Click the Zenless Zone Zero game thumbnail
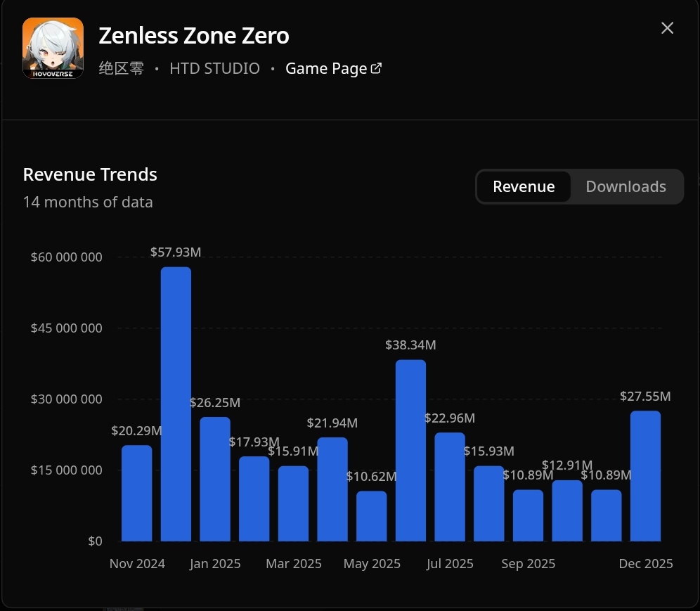The image size is (700, 611). (53, 48)
